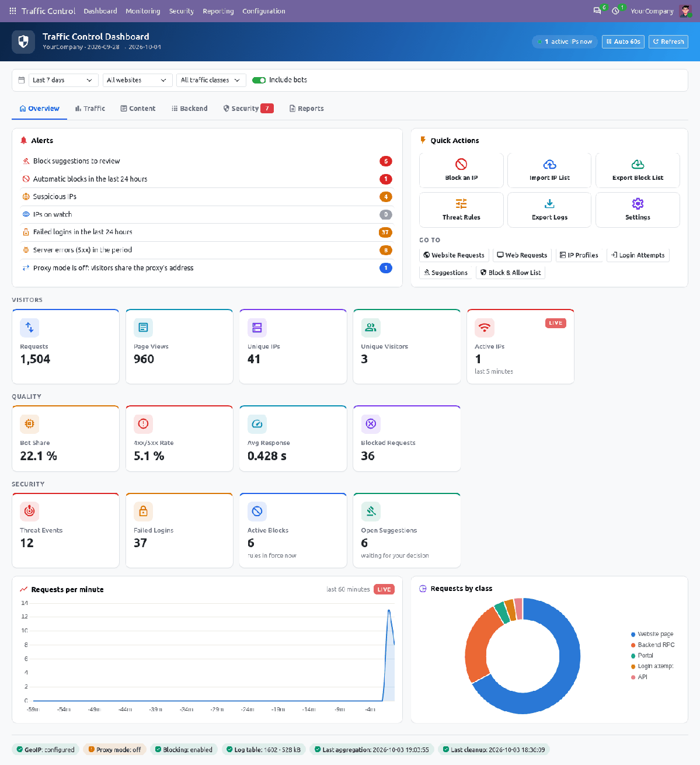700x765 pixels.
Task: Click the Threat Rules sliders icon
Action: 461,203
